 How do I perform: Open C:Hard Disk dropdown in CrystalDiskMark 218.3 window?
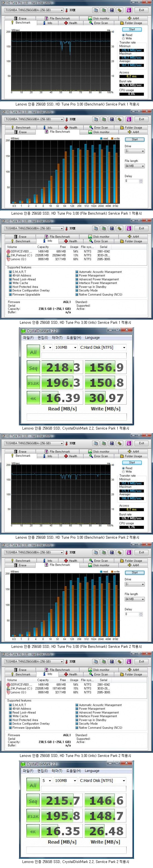103,347
